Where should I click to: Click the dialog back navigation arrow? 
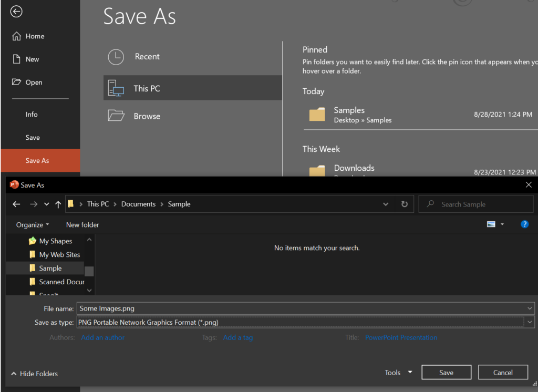pos(16,204)
